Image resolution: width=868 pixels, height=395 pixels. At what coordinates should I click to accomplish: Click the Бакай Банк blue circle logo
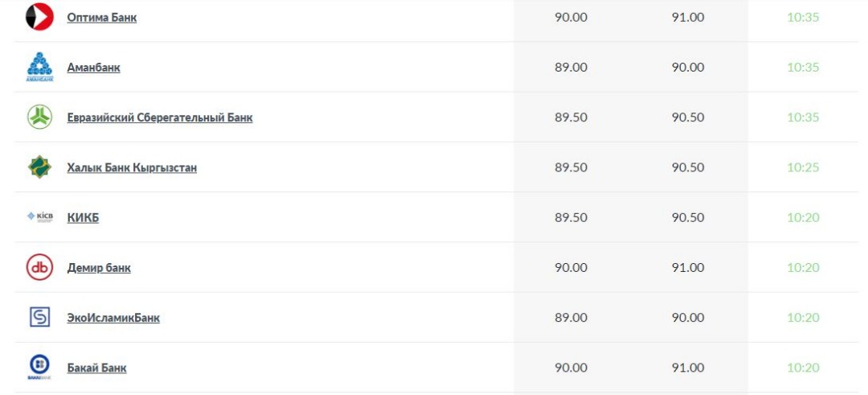pos(39,367)
